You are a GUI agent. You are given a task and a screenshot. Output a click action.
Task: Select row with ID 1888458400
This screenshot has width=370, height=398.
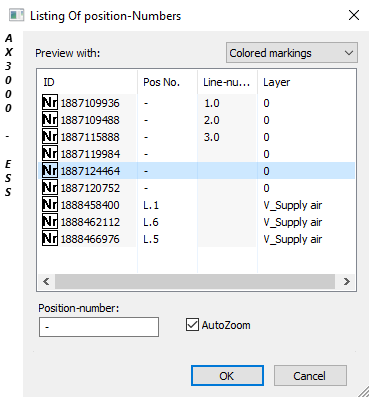pos(196,205)
